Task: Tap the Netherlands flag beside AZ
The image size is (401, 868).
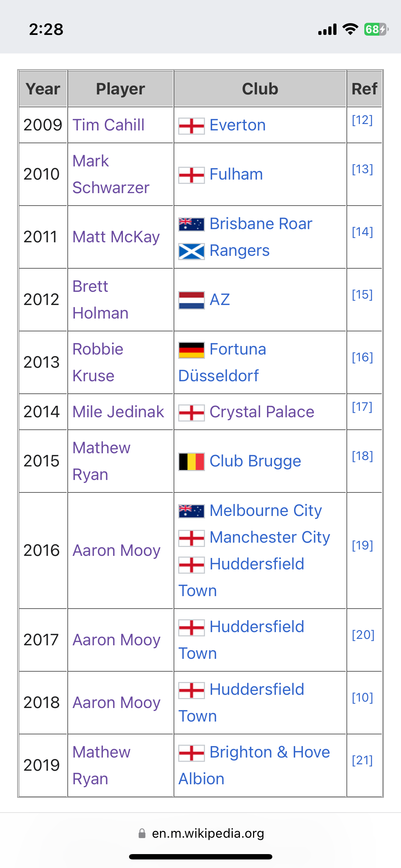Action: click(191, 300)
